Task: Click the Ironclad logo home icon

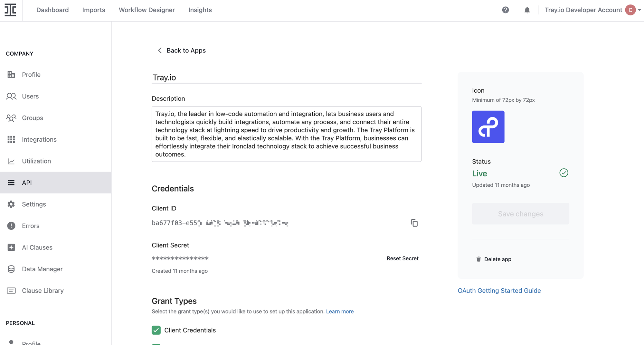Action: (10, 10)
